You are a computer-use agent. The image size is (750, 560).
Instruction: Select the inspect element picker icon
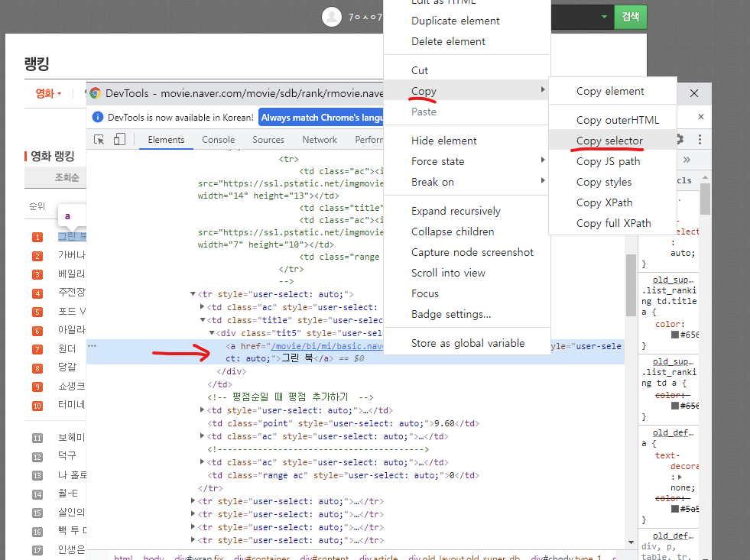99,140
